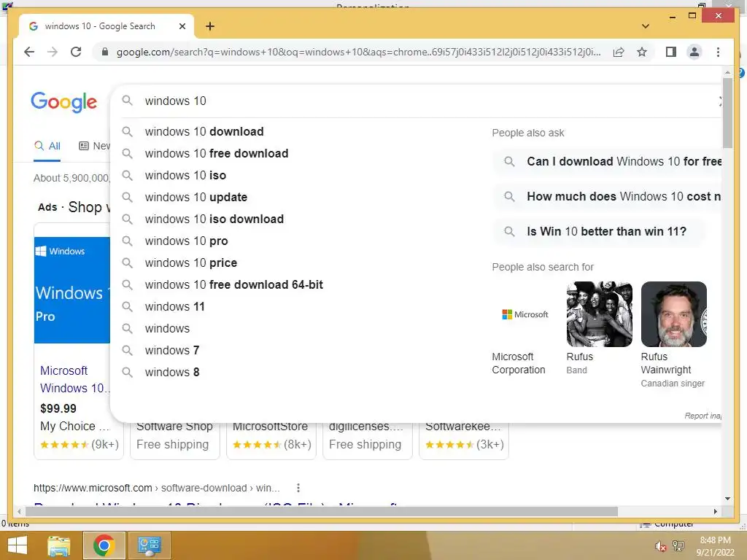The height and width of the screenshot is (560, 747).
Task: Open question Can I download Windows 10 for free
Action: click(x=608, y=161)
